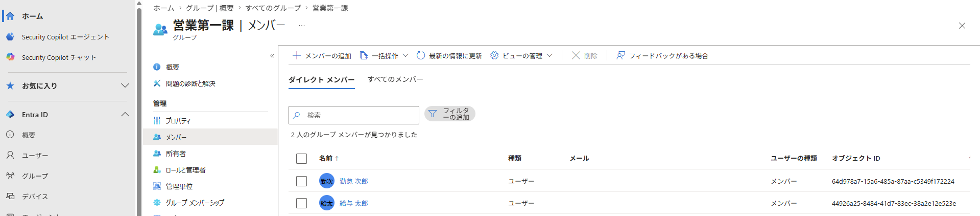The image size is (980, 216).
Task: Open user link 勤怠 次郎
Action: coord(354,181)
